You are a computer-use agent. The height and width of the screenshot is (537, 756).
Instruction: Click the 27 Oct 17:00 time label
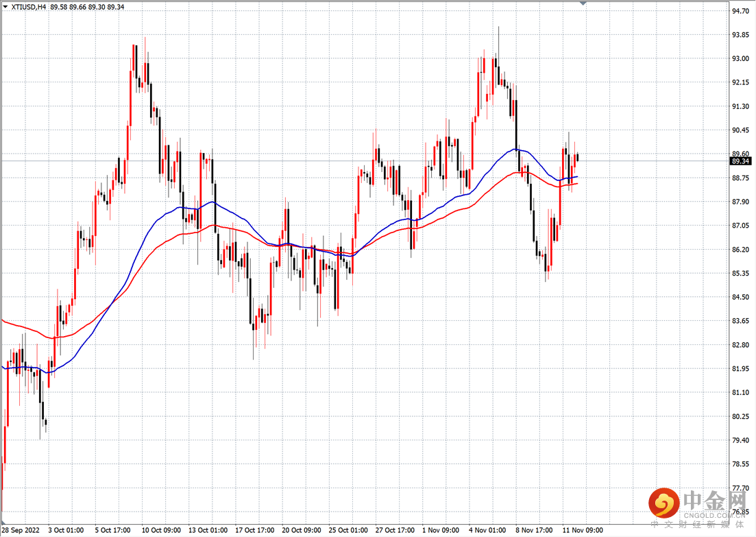(395, 530)
